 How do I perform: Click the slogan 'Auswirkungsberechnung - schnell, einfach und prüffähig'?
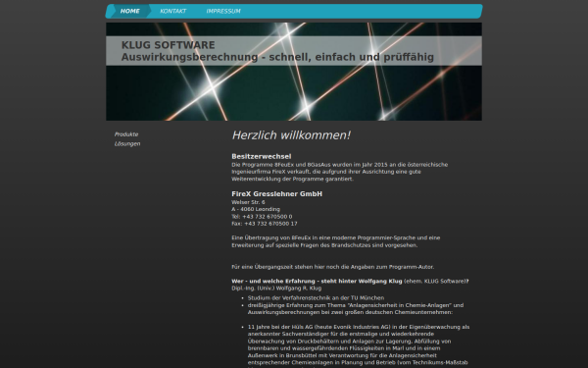[x=277, y=57]
